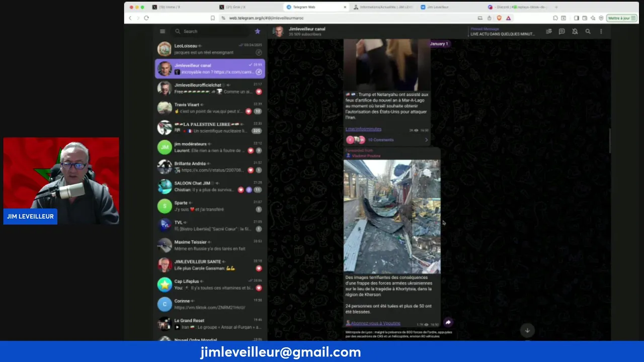The width and height of the screenshot is (644, 362).
Task: Switch to the Jim Leveilleur tab
Action: point(450,7)
